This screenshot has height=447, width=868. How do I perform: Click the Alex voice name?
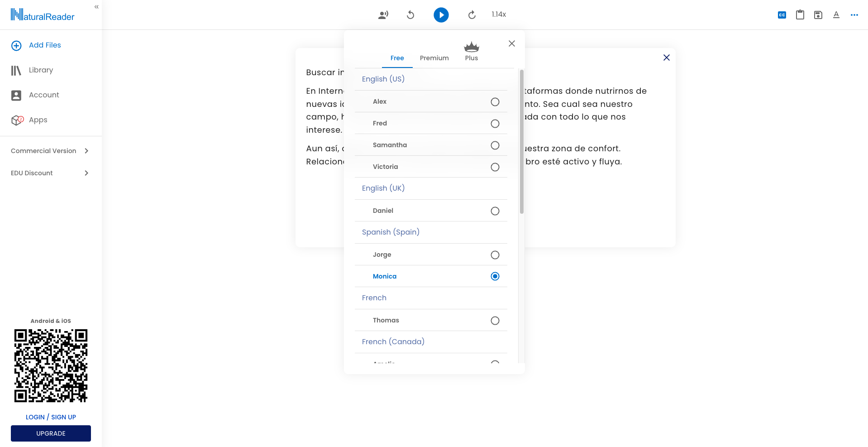(x=380, y=101)
